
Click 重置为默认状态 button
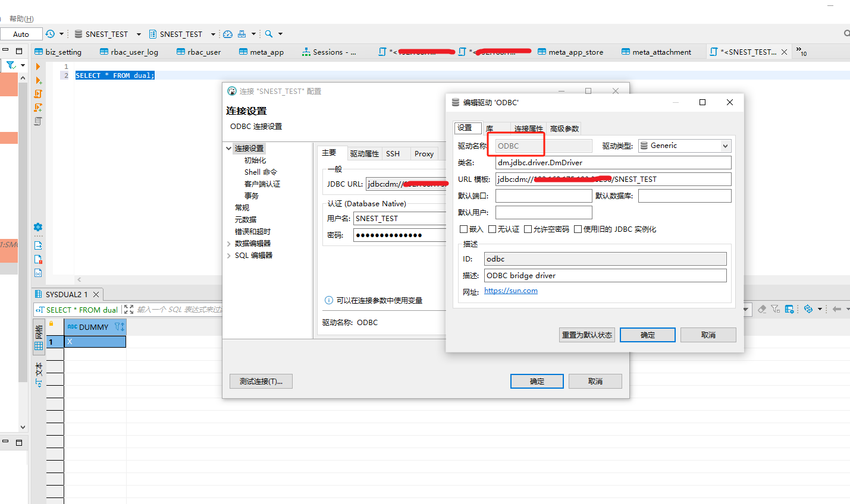click(x=586, y=335)
